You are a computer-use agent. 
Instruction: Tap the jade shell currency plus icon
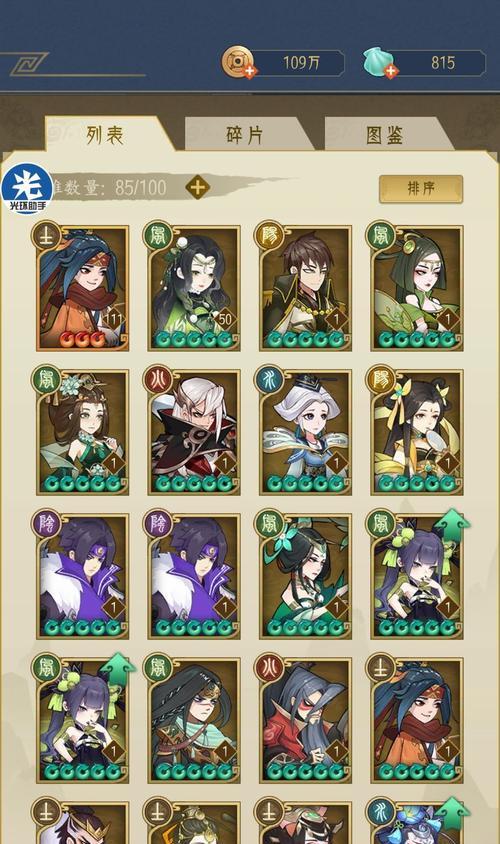click(391, 71)
